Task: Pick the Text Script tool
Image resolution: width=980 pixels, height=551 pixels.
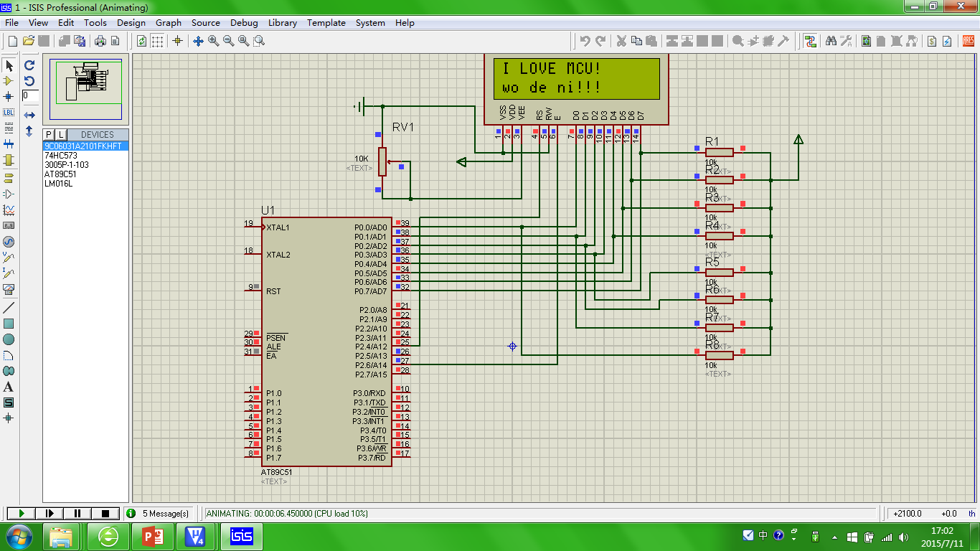Action: pos(9,128)
